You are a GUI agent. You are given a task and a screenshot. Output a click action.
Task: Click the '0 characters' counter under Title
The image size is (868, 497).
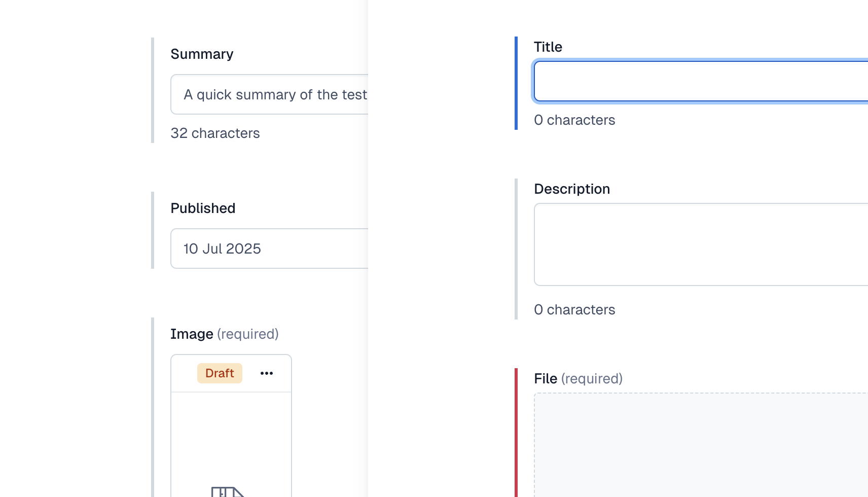(x=574, y=120)
